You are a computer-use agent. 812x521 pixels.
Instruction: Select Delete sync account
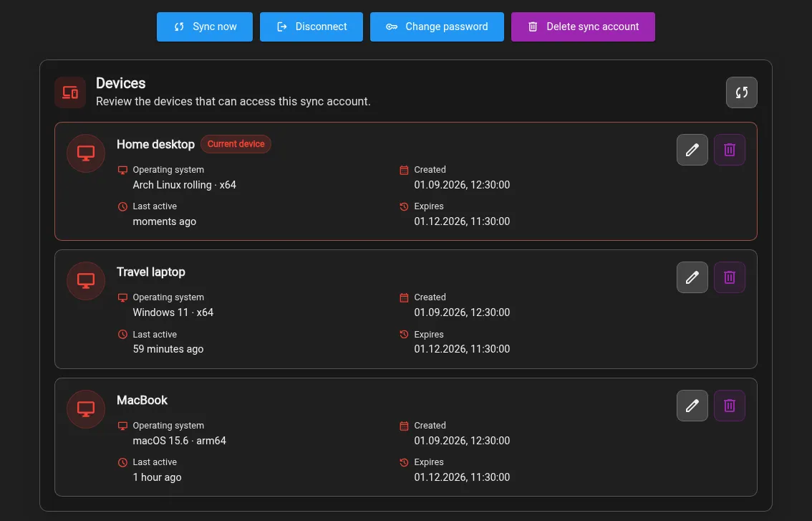click(x=583, y=27)
